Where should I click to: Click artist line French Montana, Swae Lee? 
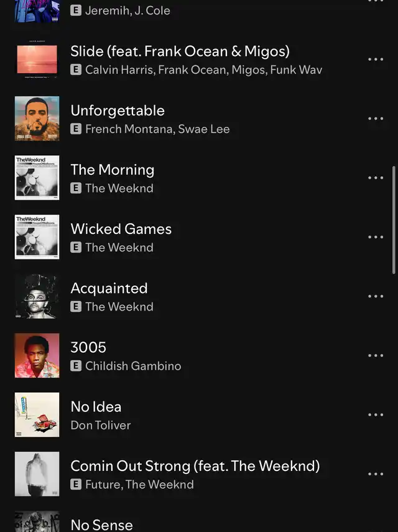click(x=157, y=129)
